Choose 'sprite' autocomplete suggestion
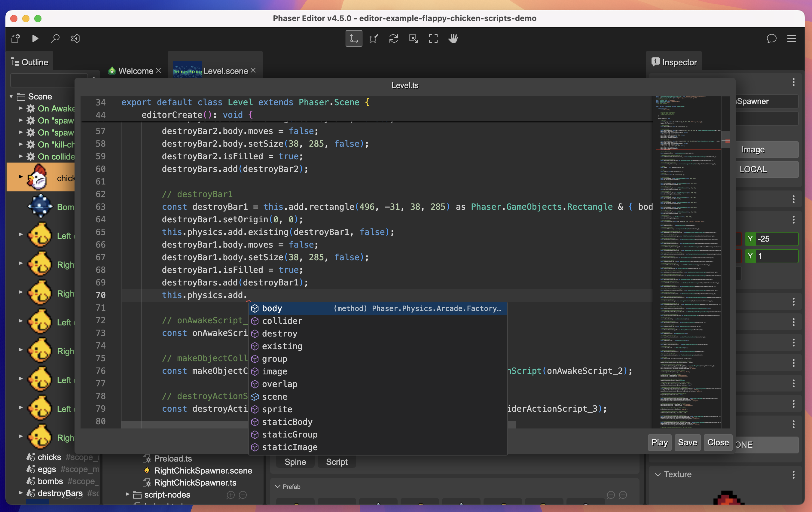 [378, 409]
